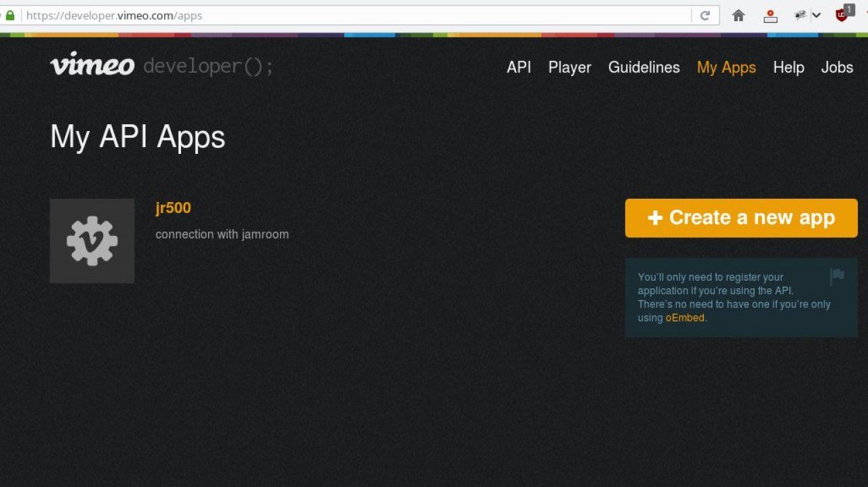The height and width of the screenshot is (487, 868).
Task: Click the flag icon in info box
Action: tap(837, 276)
